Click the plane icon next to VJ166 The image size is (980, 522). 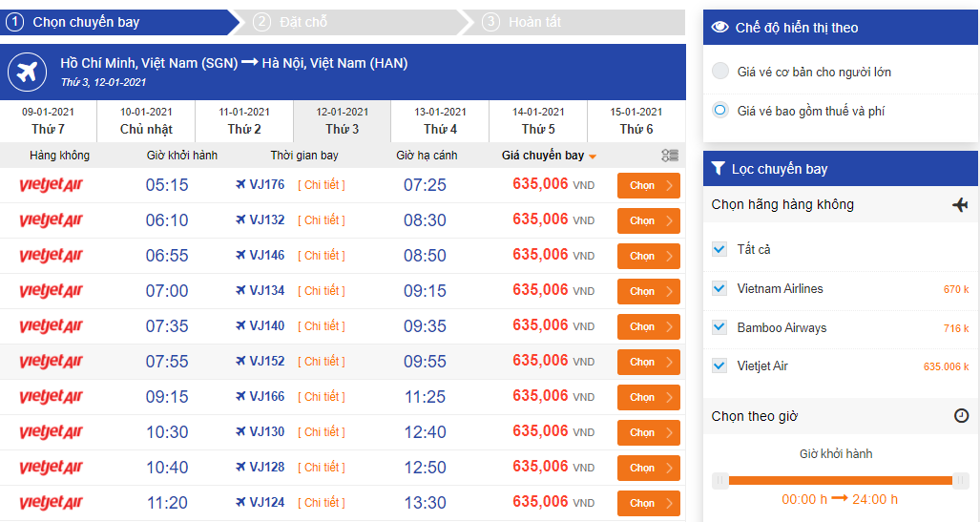[x=240, y=396]
